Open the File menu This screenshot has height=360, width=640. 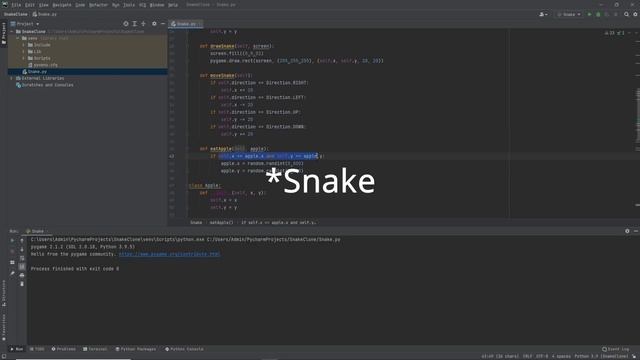coord(16,5)
